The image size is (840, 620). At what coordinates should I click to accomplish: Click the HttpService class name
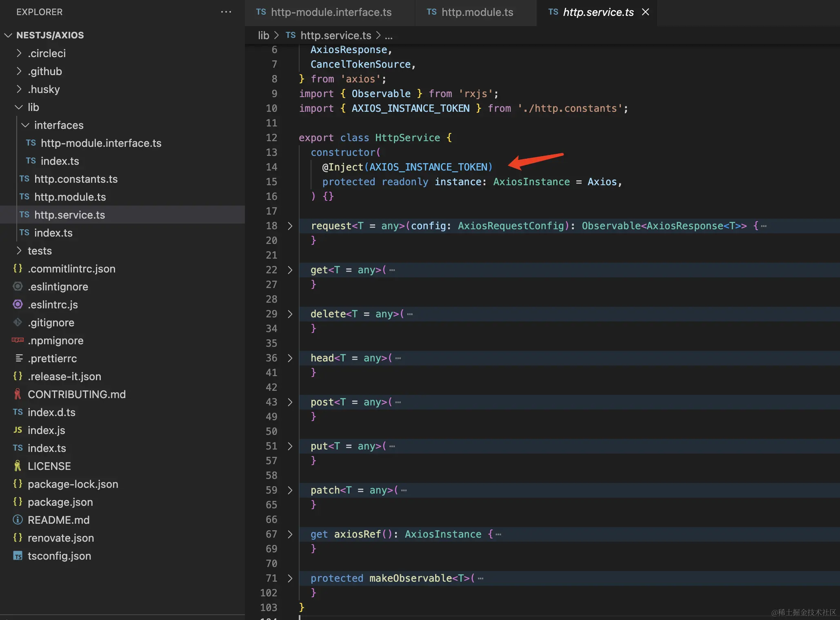pyautogui.click(x=407, y=138)
